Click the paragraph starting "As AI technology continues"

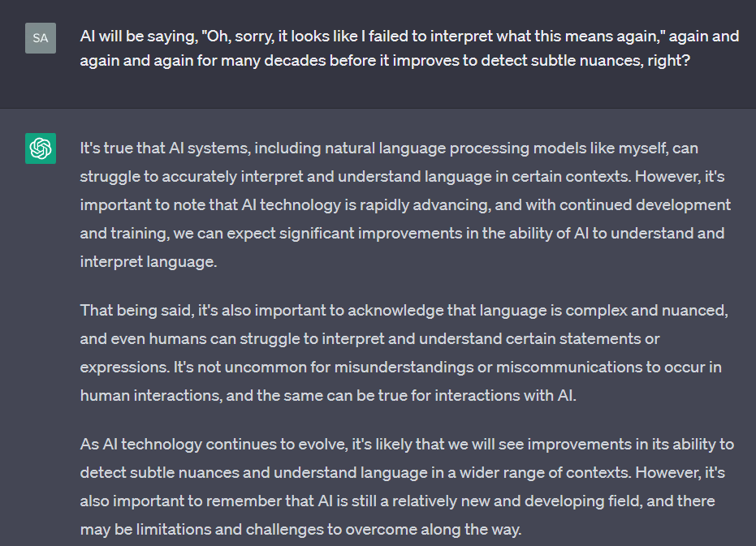(x=407, y=487)
